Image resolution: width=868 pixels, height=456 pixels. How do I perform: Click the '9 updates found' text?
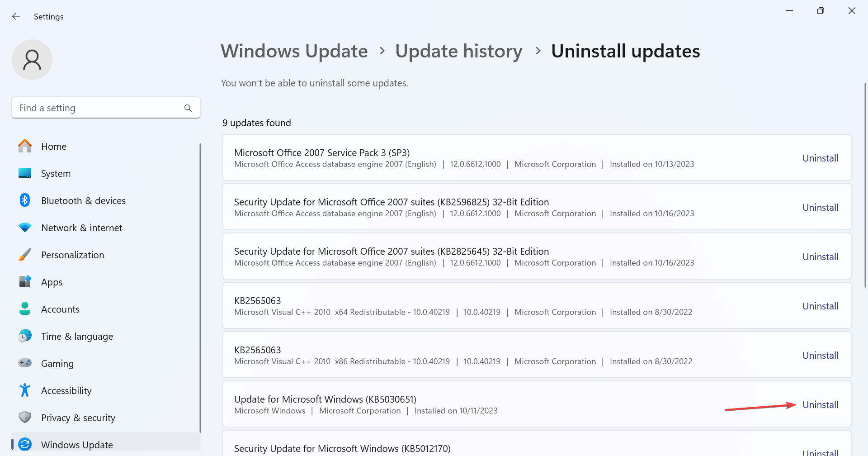point(256,123)
